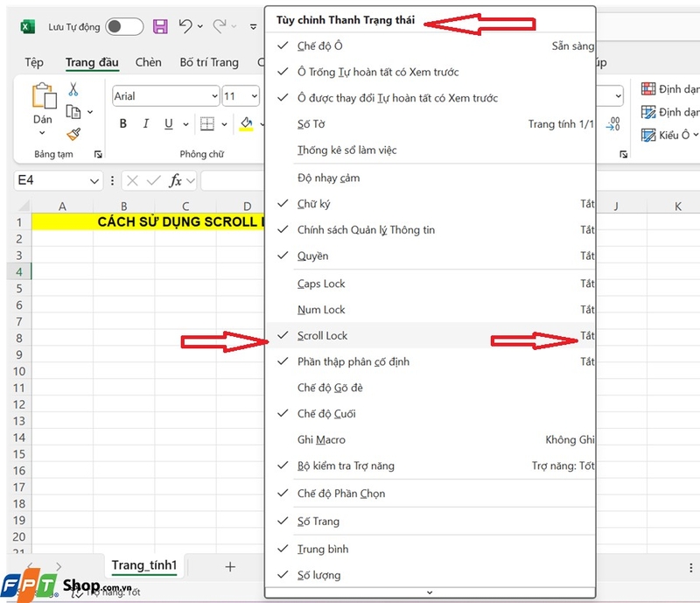700x603 pixels.
Task: Enable the Chế độ Gõ đè option
Action: 430,388
